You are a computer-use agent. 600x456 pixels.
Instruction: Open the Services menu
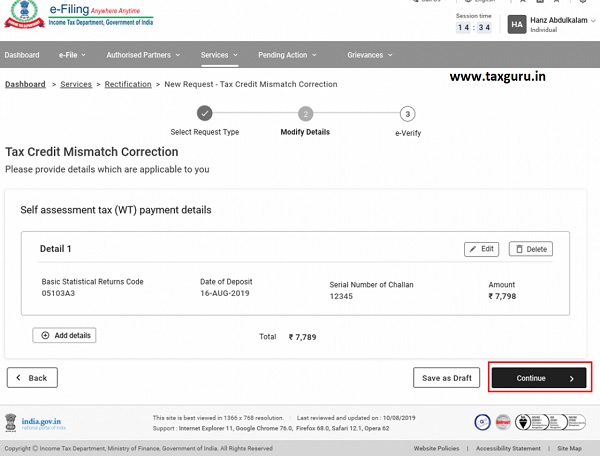[219, 55]
